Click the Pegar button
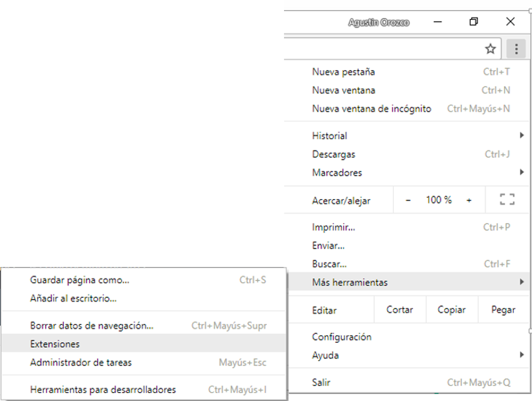Viewport: 532px width, 401px height. click(x=503, y=310)
